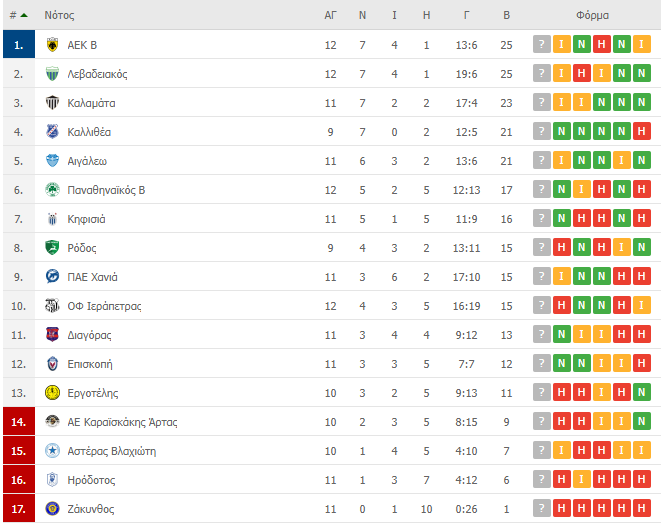Image resolution: width=661 pixels, height=526 pixels.
Task: Click the Φόρμα column header
Action: (592, 16)
